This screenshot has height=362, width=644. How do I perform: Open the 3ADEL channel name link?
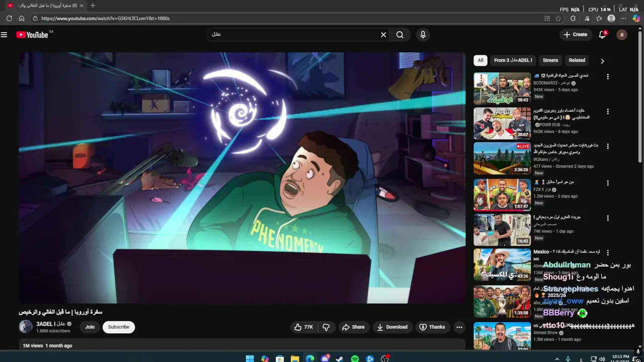[51, 324]
